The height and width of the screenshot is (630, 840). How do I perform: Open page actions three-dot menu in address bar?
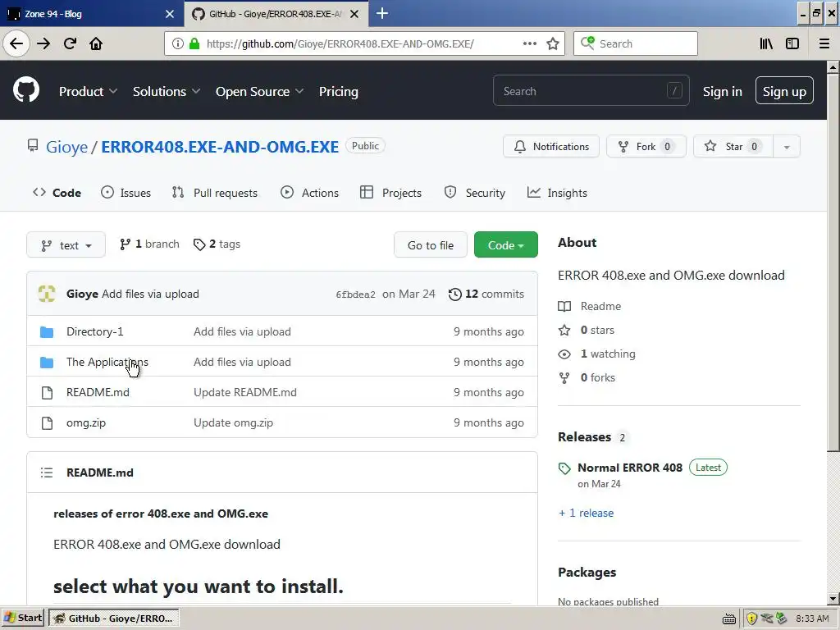(x=529, y=44)
